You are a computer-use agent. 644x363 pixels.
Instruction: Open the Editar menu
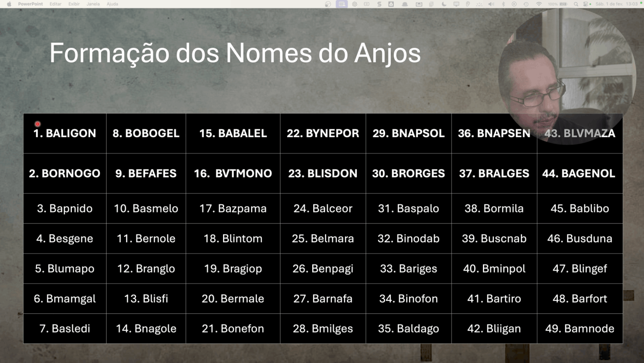coord(55,4)
